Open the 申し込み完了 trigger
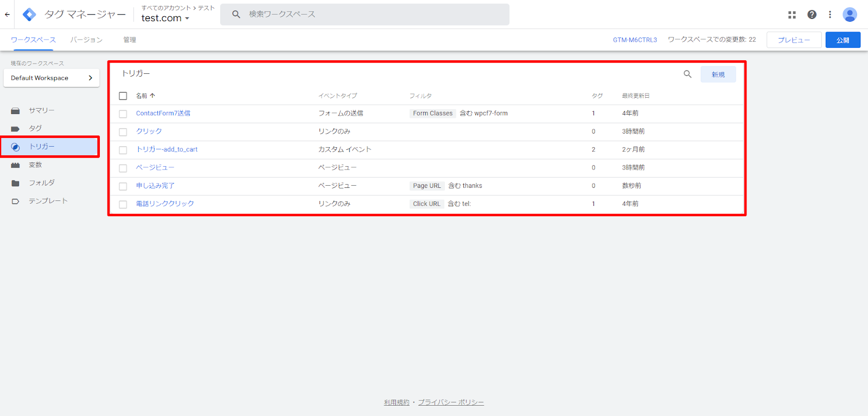The image size is (868, 416). (x=155, y=186)
